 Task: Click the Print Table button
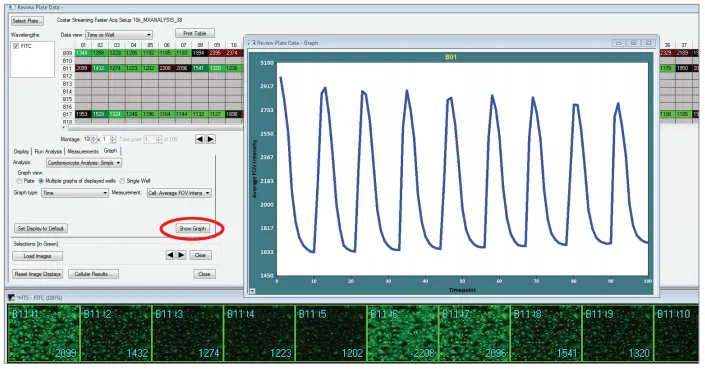(x=195, y=33)
